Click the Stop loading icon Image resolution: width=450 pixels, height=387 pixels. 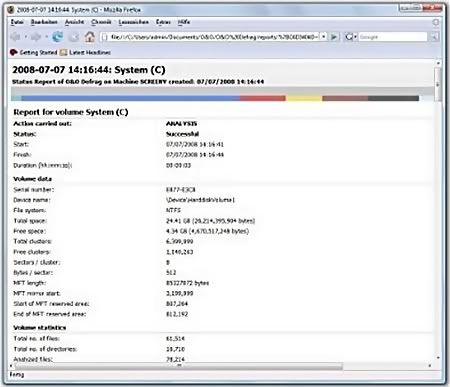[x=74, y=37]
